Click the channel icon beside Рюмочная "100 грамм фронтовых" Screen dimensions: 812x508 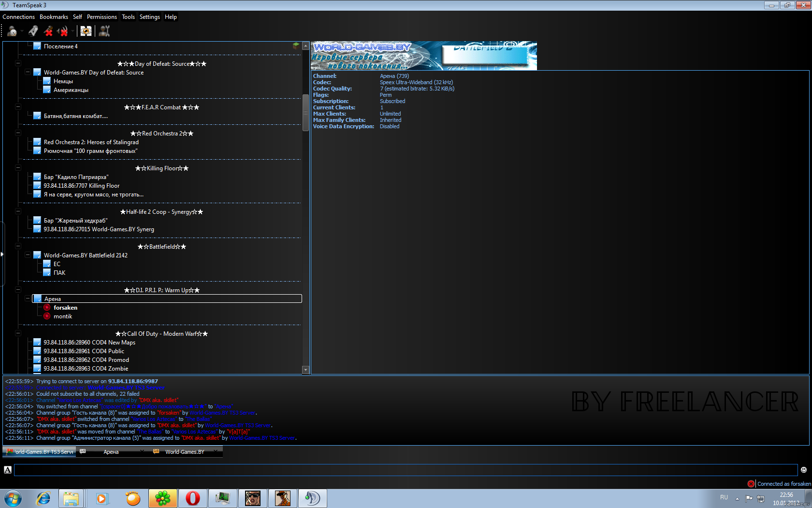click(37, 150)
